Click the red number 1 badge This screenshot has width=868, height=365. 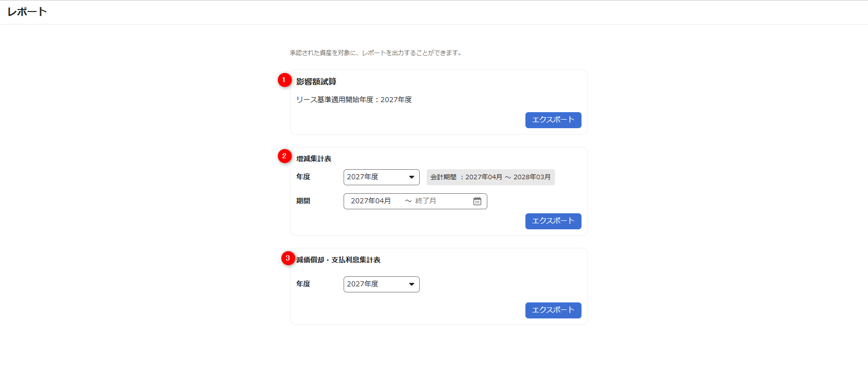(x=284, y=80)
